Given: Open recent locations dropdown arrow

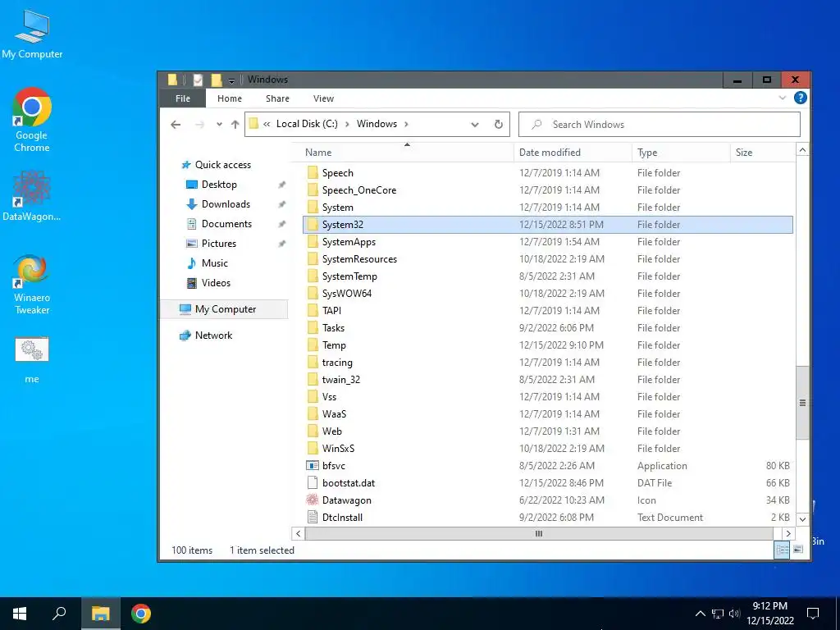Looking at the screenshot, I should click(219, 125).
